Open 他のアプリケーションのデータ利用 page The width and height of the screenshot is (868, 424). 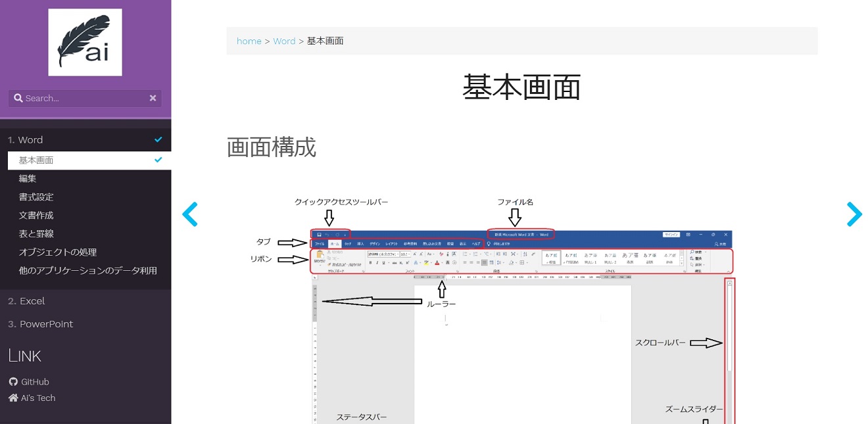pos(89,271)
